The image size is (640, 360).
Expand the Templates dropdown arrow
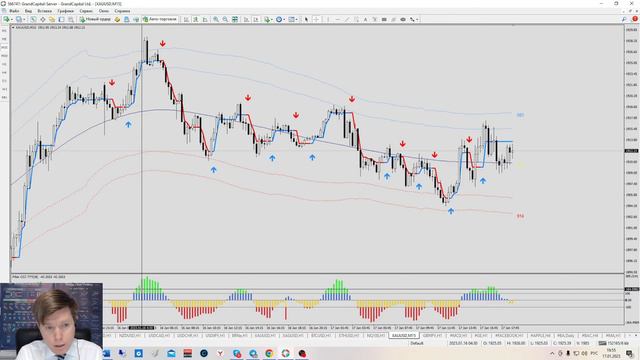[x=296, y=19]
